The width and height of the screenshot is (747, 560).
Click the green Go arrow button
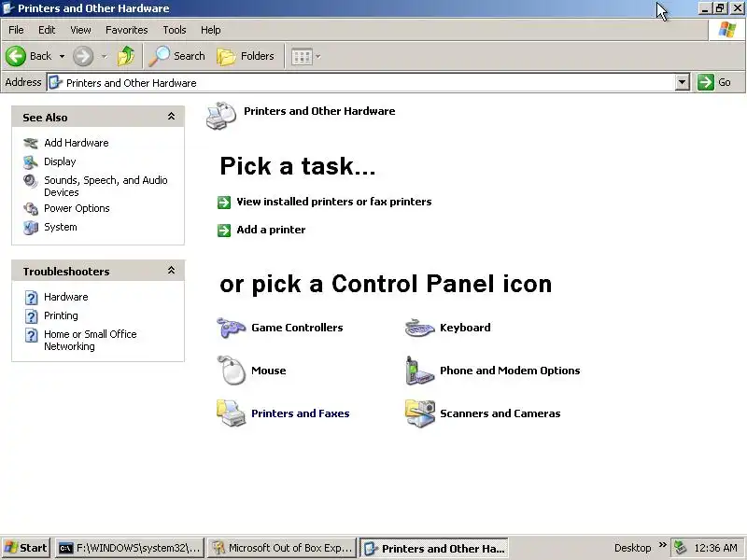[x=706, y=82]
